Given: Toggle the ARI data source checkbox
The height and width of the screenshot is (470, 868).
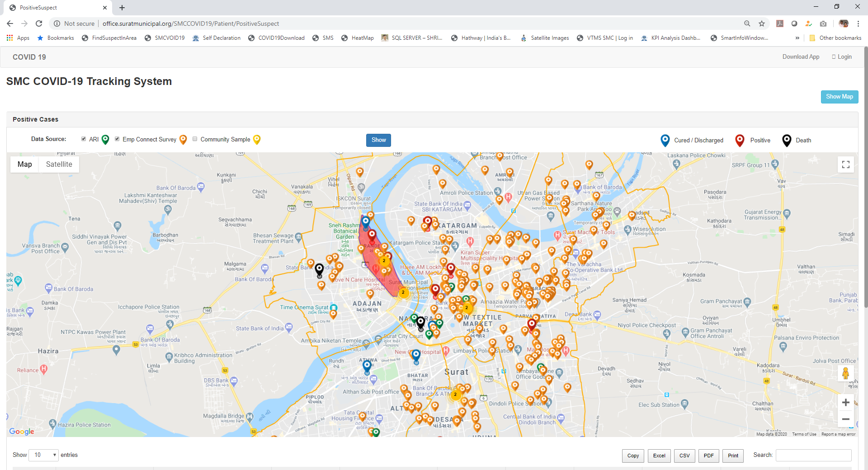Looking at the screenshot, I should coord(84,139).
